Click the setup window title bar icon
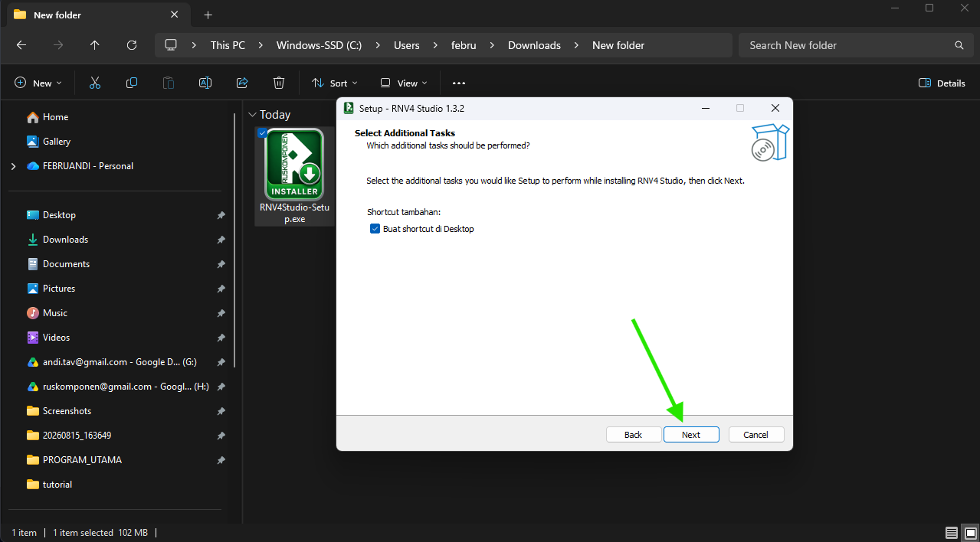This screenshot has width=980, height=542. point(349,108)
